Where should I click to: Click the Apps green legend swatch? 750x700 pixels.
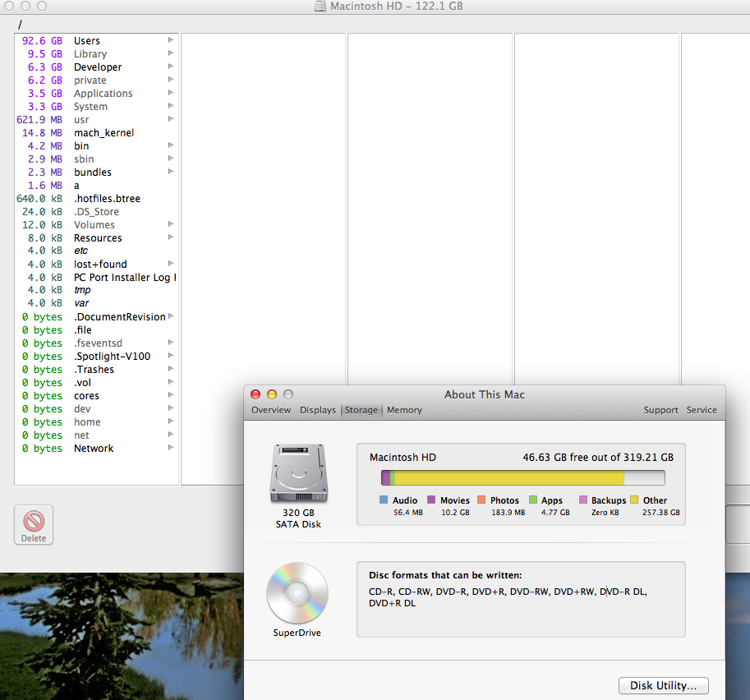click(533, 500)
